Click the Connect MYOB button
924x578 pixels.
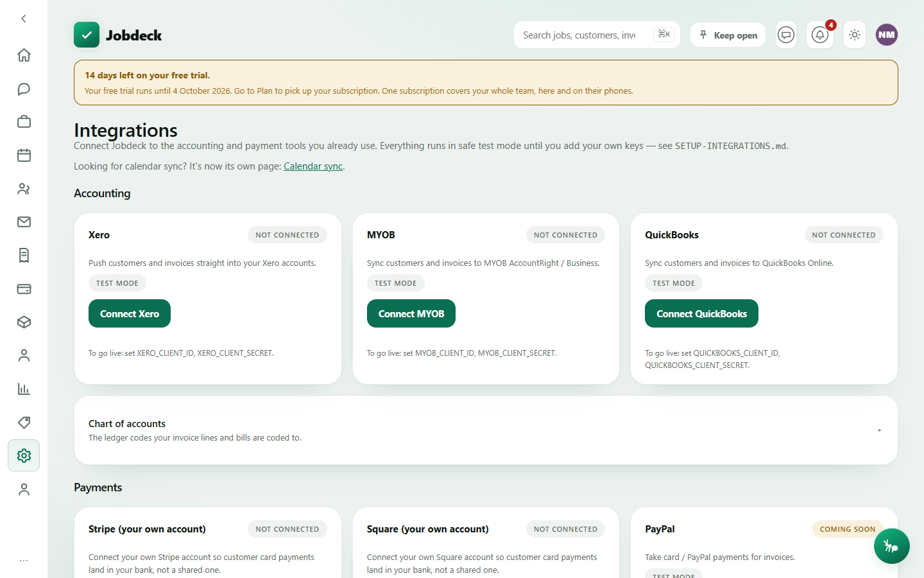coord(411,313)
